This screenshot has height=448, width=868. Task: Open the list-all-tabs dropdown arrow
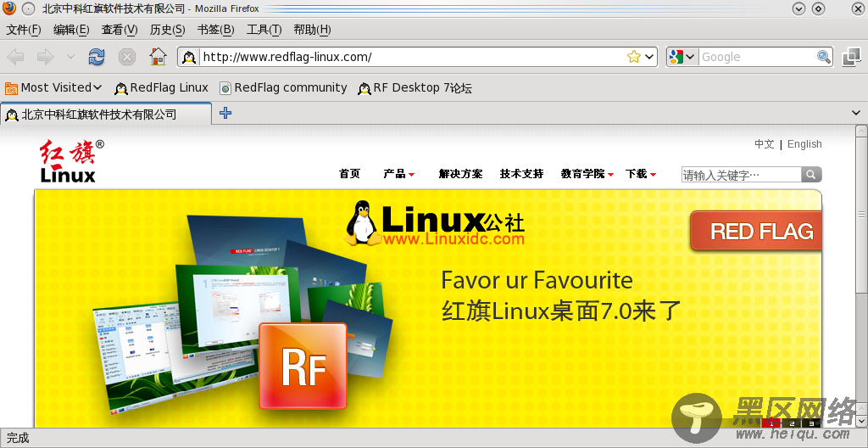[855, 113]
